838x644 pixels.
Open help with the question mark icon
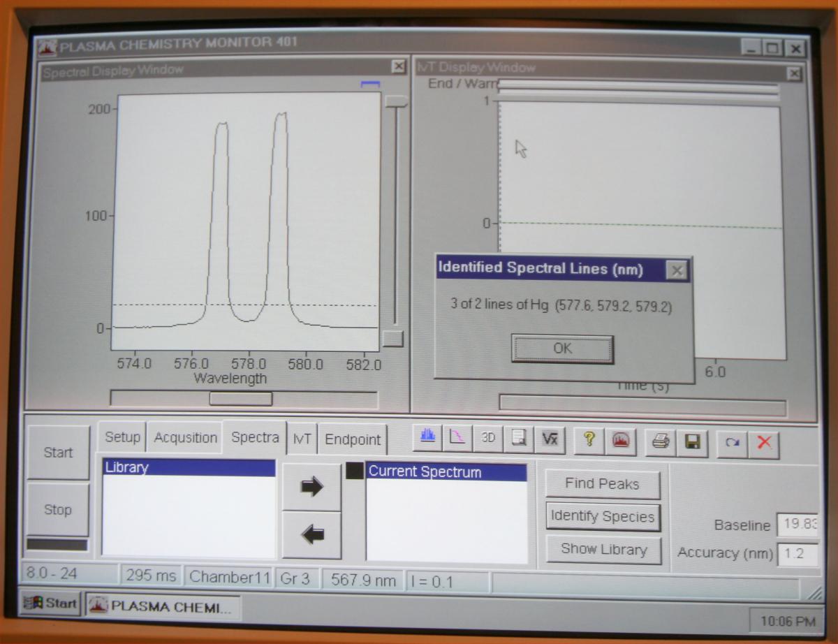coord(589,439)
